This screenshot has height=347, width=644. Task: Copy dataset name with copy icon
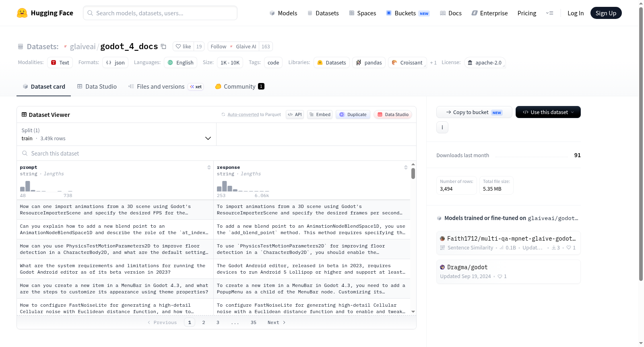163,46
